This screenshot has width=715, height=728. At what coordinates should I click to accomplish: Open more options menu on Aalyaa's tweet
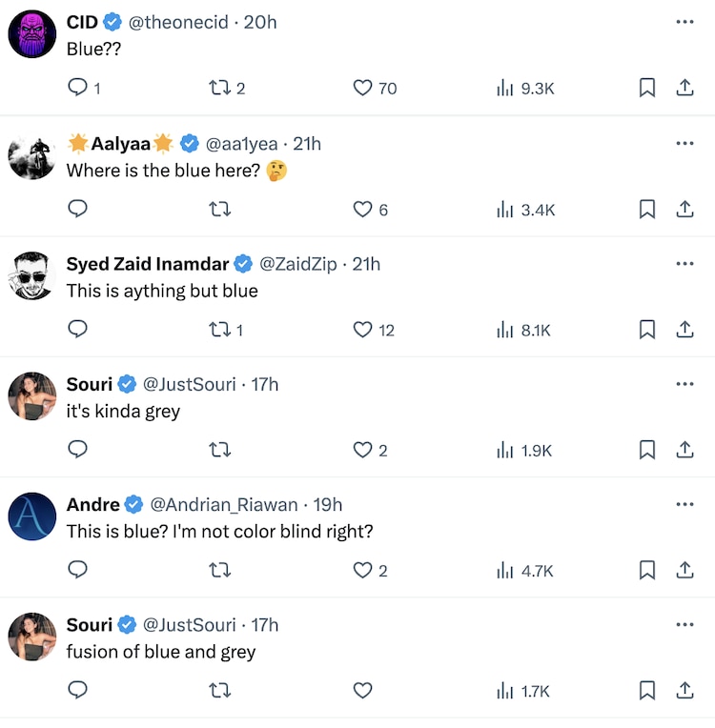(x=684, y=143)
